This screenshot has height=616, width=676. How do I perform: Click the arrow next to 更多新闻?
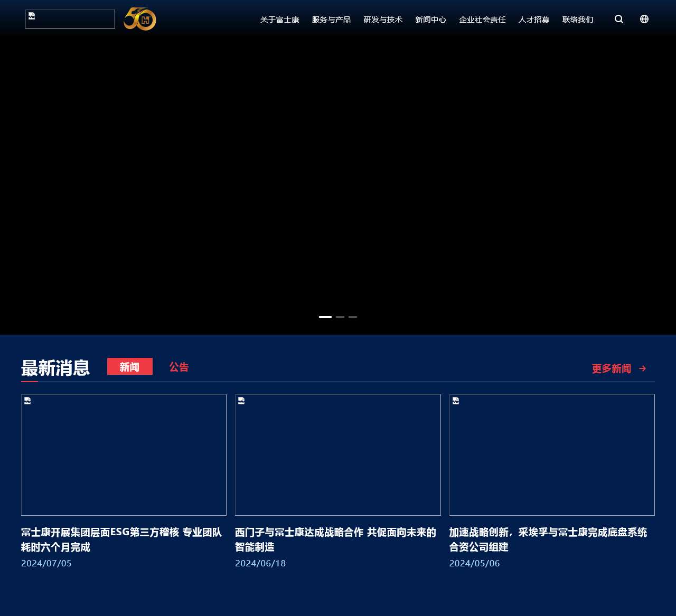click(x=643, y=368)
